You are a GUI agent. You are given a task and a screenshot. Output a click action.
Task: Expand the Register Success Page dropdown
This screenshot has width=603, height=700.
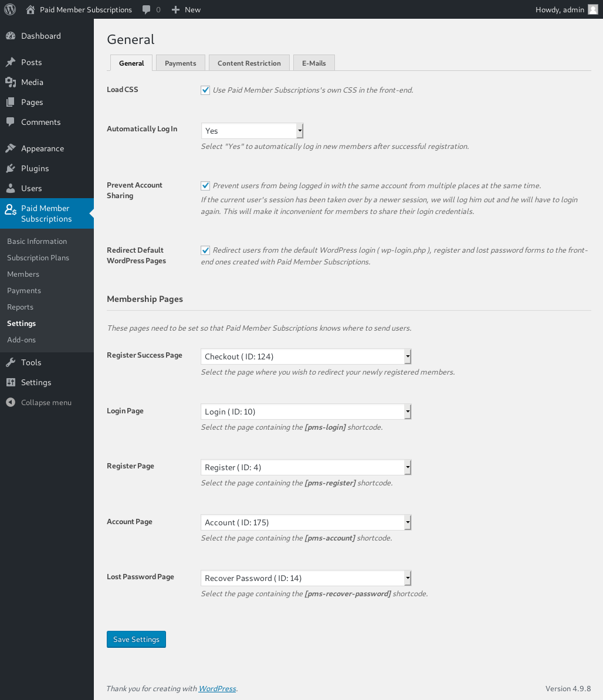pos(306,356)
